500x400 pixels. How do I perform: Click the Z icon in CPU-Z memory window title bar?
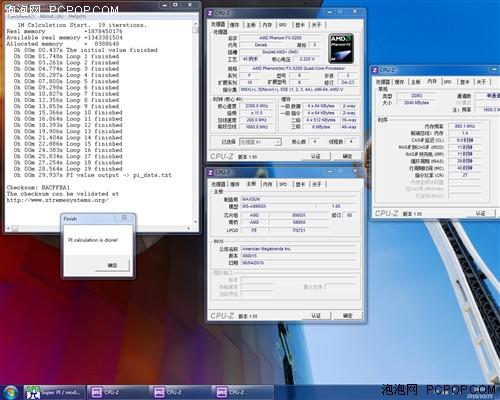(x=375, y=70)
